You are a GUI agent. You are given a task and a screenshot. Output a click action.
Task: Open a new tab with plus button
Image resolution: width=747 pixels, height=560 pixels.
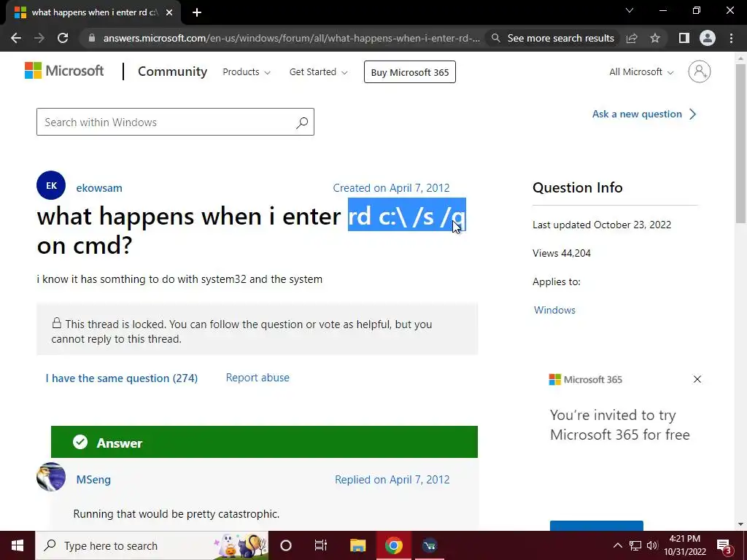197,12
